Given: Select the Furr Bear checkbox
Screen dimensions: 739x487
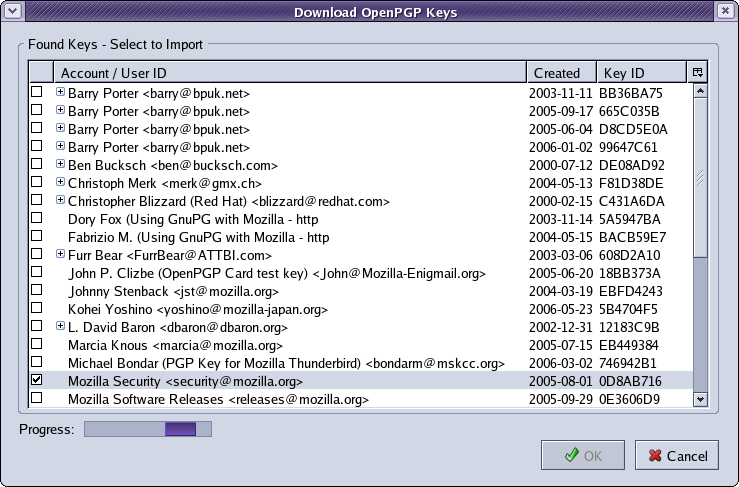Looking at the screenshot, I should [36, 254].
